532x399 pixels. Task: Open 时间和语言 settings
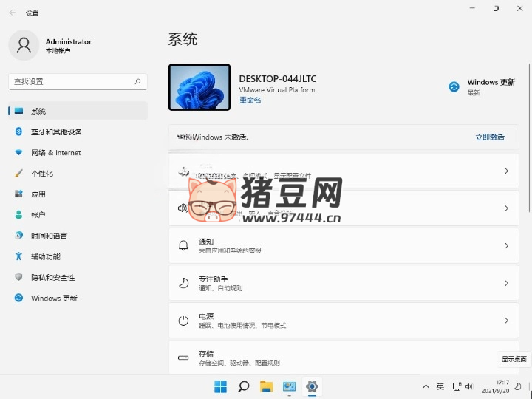point(49,235)
